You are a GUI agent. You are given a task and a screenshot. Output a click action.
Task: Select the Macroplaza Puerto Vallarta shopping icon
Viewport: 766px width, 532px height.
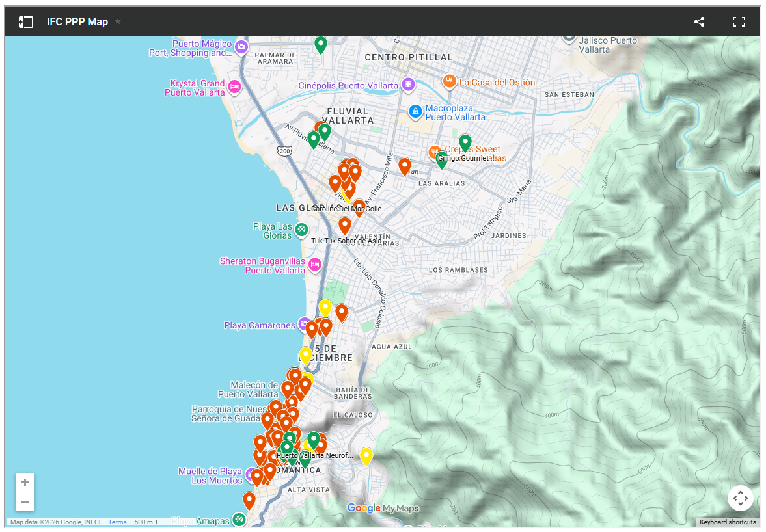click(x=415, y=113)
